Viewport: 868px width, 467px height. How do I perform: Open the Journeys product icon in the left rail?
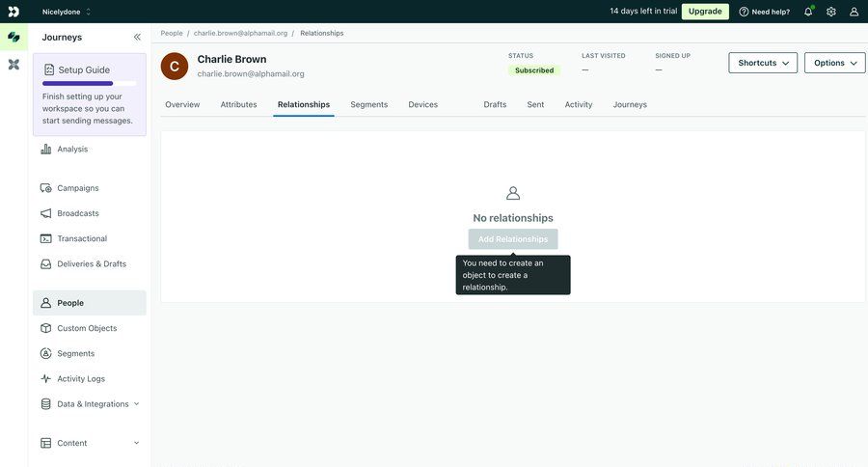[x=14, y=37]
